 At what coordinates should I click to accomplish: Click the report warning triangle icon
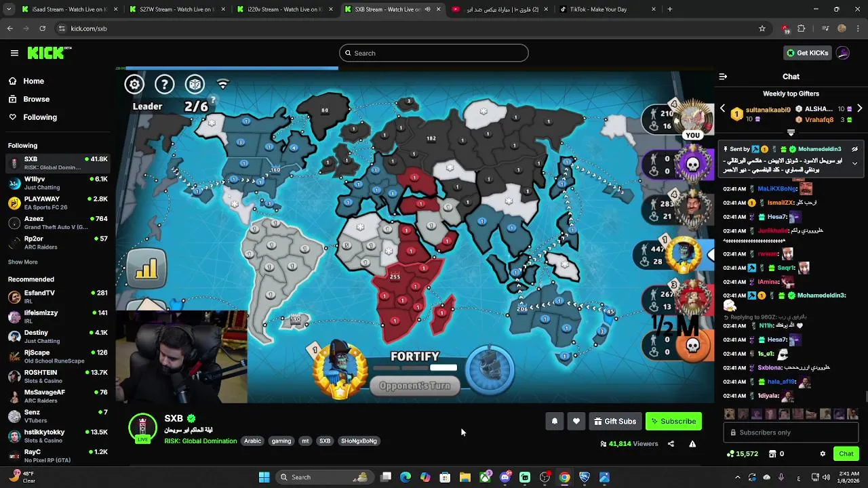[692, 444]
